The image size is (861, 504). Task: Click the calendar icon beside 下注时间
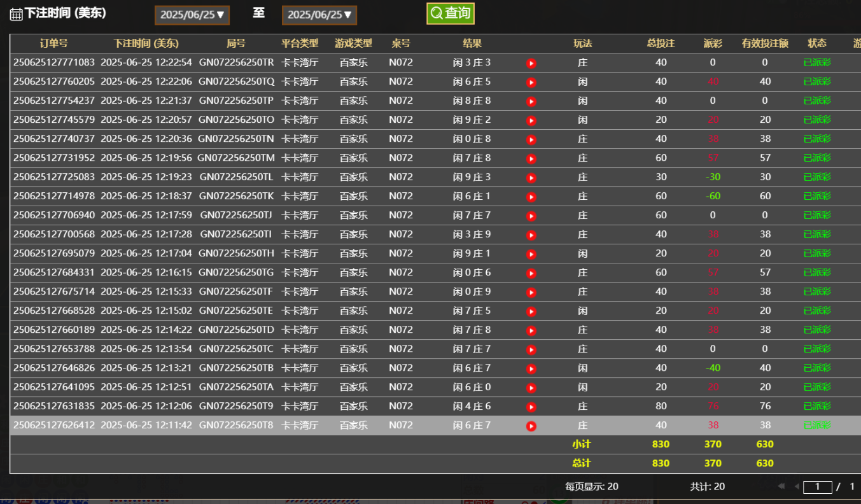click(x=16, y=14)
